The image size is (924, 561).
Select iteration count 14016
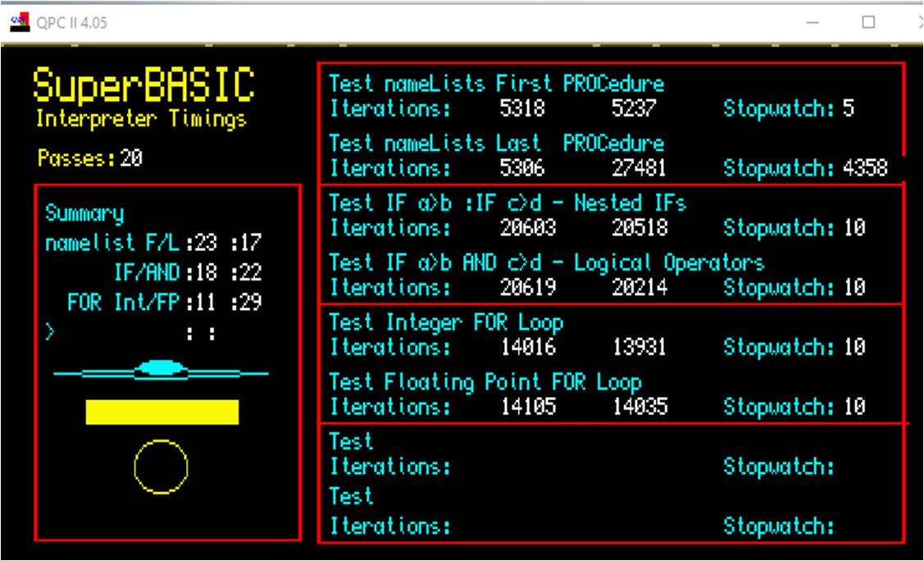coord(528,347)
